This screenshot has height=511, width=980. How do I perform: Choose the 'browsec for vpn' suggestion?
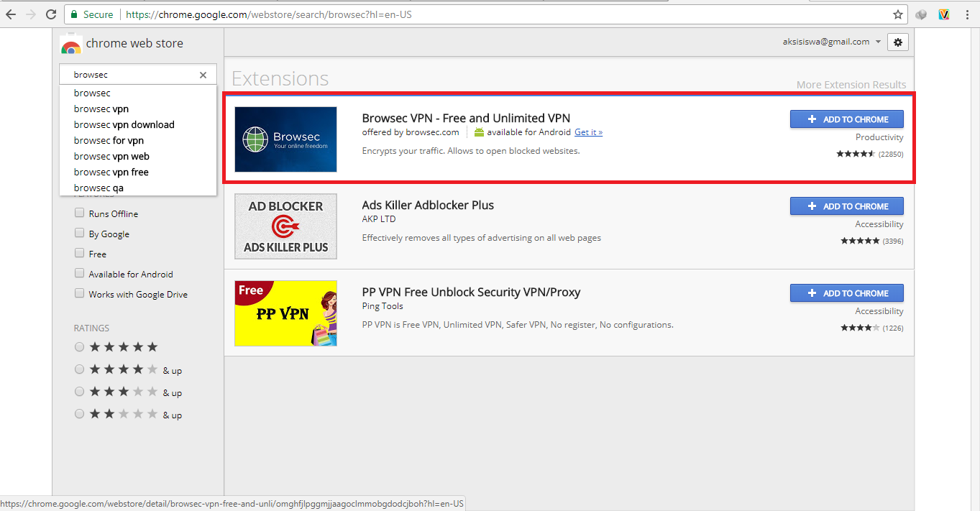pos(138,140)
